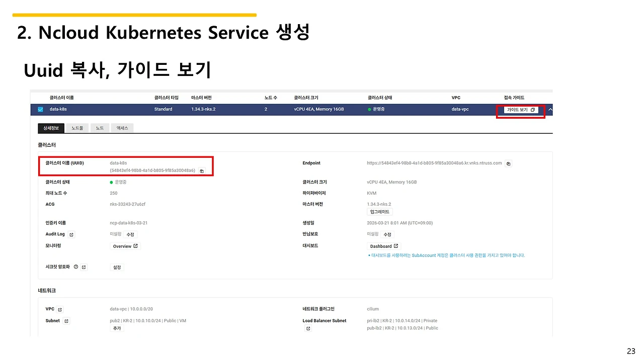Toggle the data-k8s cluster row checkbox

[x=41, y=109]
